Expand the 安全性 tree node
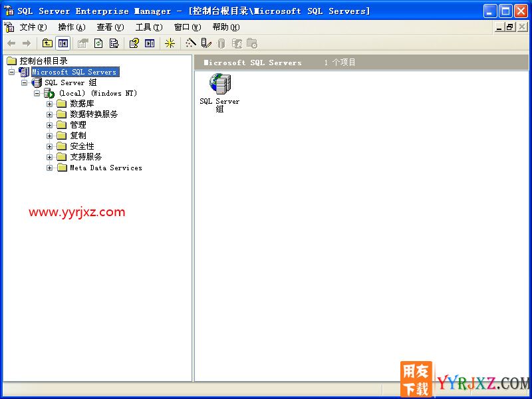The image size is (532, 399). click(50, 146)
